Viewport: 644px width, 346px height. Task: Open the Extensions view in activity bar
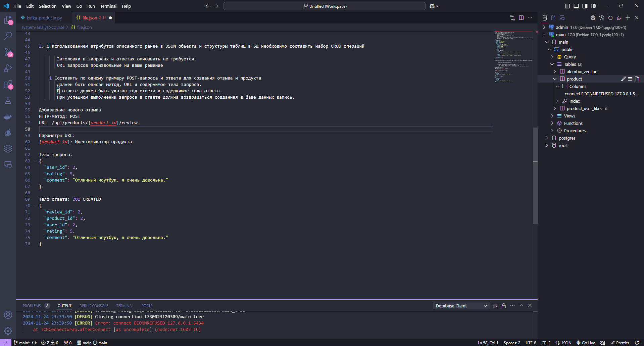(8, 84)
